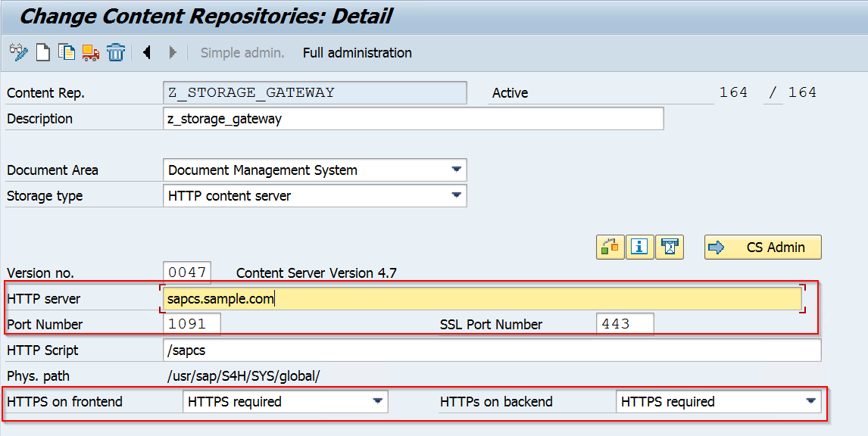Viewport: 868px width, 436px height.
Task: Click the Phys. path value /usr/sap/S4H/SYS/global/
Action: 244,376
